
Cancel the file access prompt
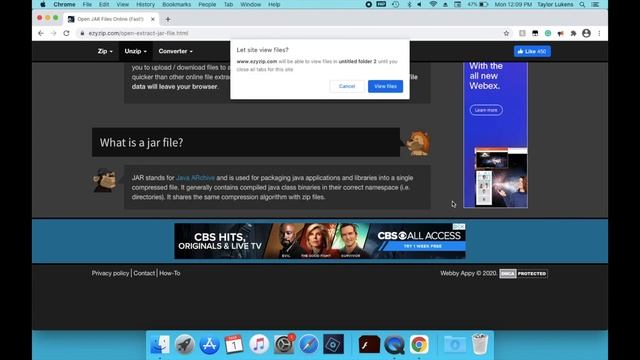(x=347, y=86)
